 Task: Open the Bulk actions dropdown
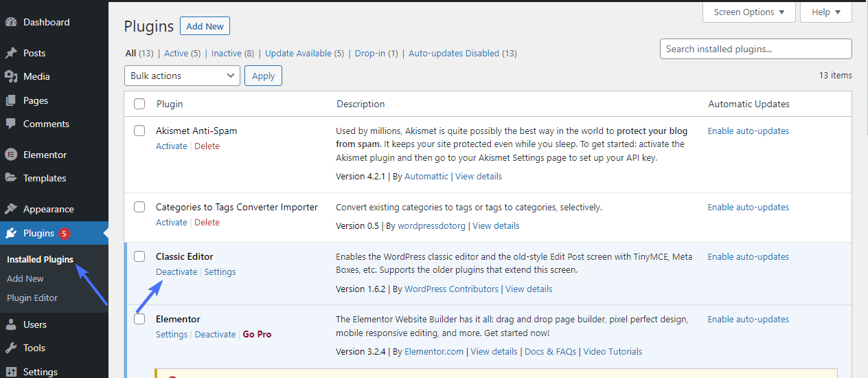[x=182, y=76]
